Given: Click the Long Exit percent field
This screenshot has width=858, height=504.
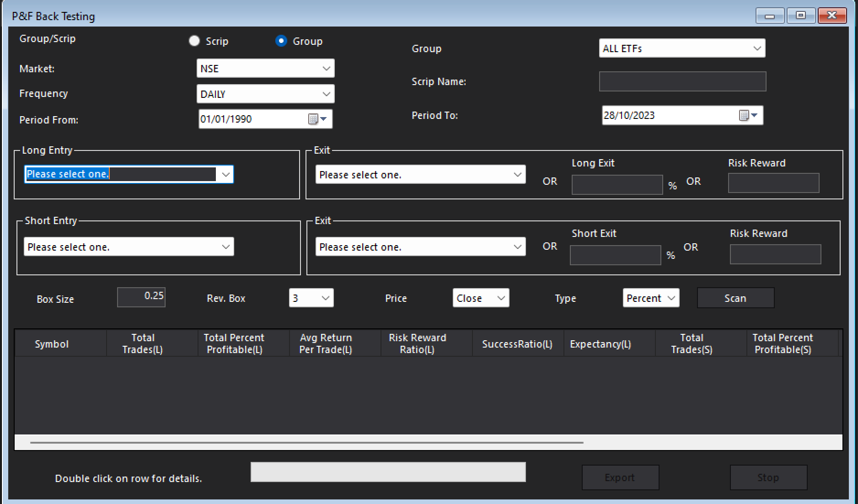Looking at the screenshot, I should [x=617, y=185].
